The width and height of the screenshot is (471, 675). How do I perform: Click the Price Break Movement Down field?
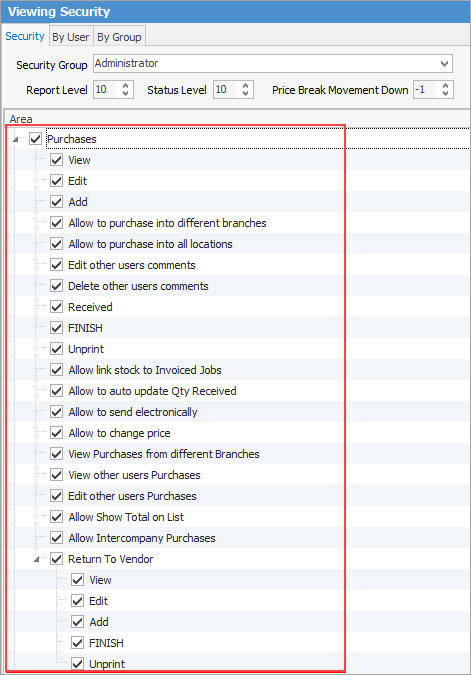click(x=427, y=90)
